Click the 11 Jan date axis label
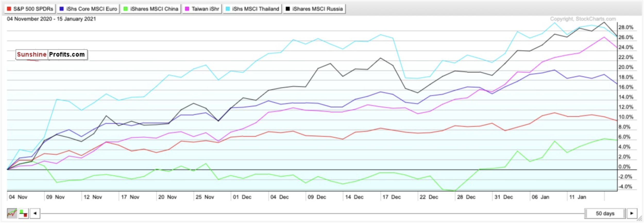Image resolution: width=644 pixels, height=223 pixels. coord(578,197)
